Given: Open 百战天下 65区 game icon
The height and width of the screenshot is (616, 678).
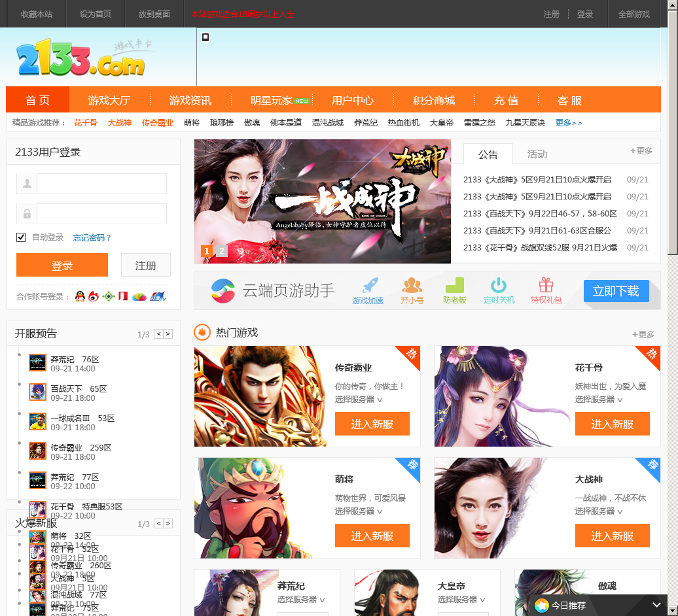Looking at the screenshot, I should (x=37, y=392).
